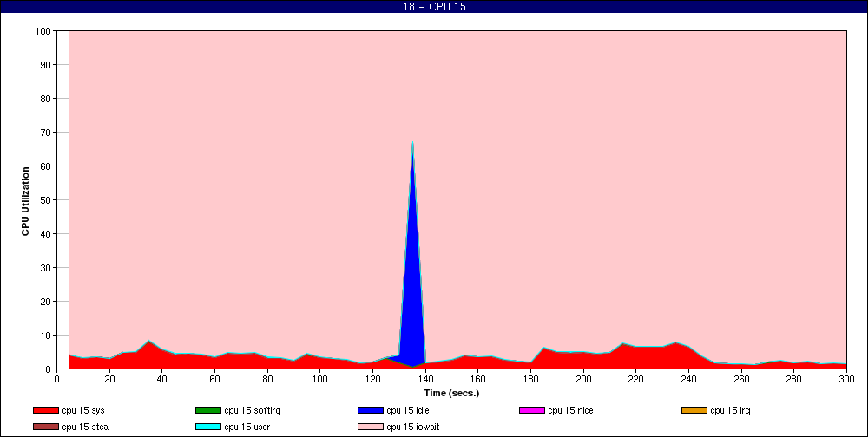
Task: Click the x-axis tick label 80
Action: coord(267,380)
